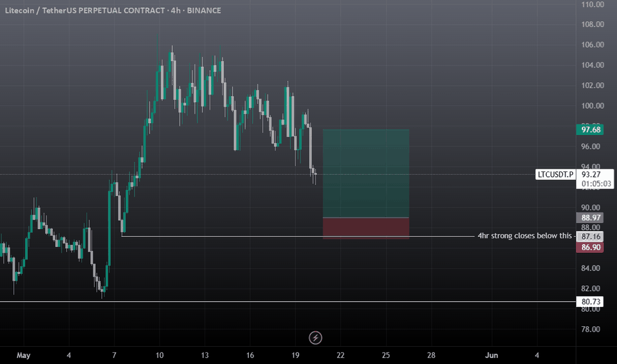
Task: Click the current price 93.27 label
Action: (x=591, y=174)
